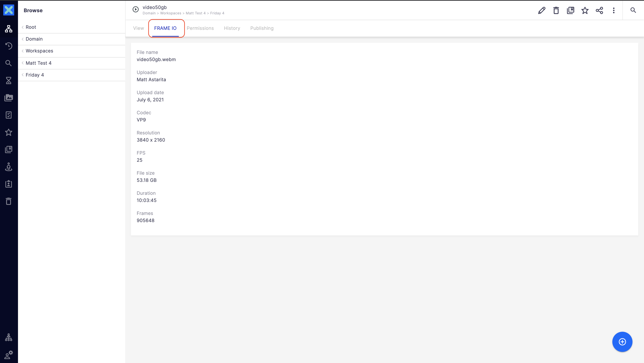Navigate to Domain in Browse tree
Screen dimensions: 644x363
click(71, 39)
